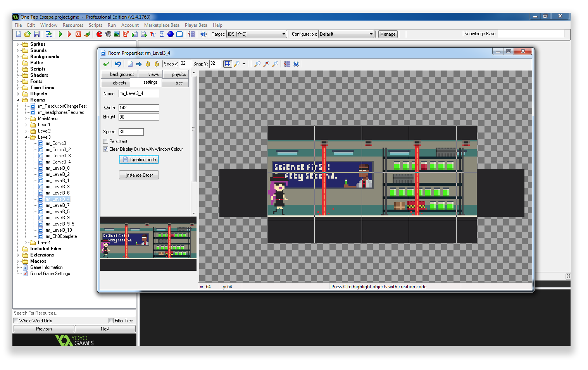This screenshot has width=588, height=370.
Task: Click the room Name input field
Action: pos(139,93)
